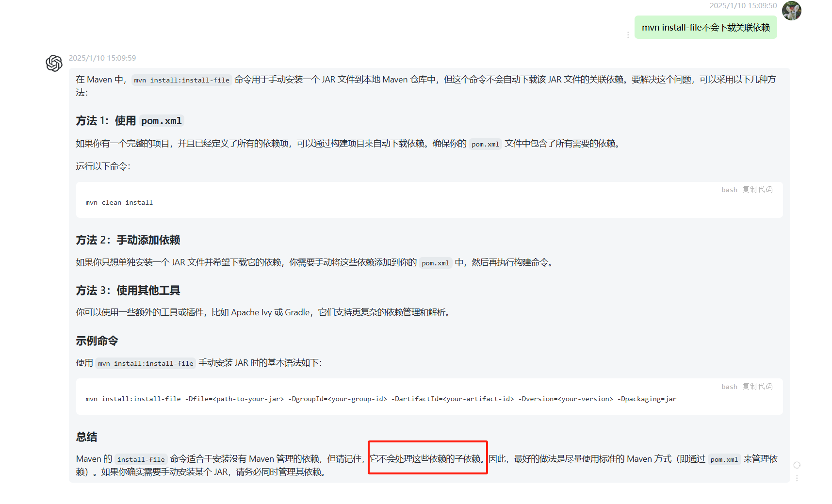The image size is (832, 504).
Task: Click the 总结 heading
Action: click(87, 437)
